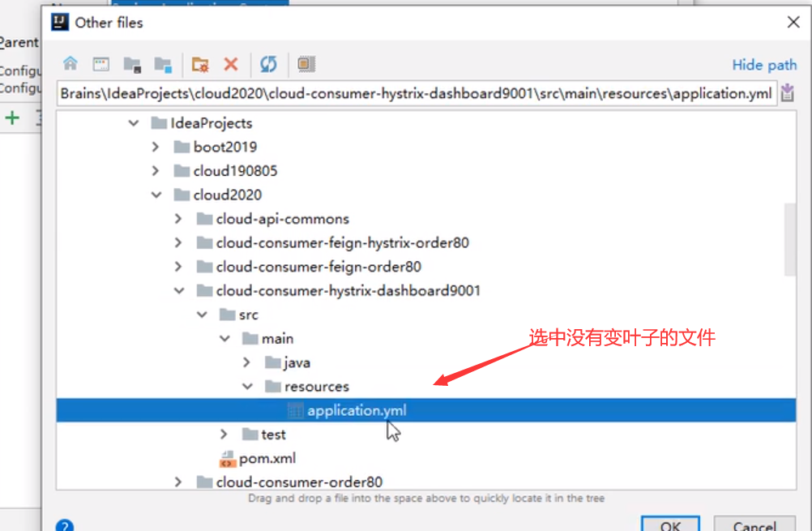The width and height of the screenshot is (812, 531).
Task: Select the boot2019 folder name
Action: tap(225, 147)
